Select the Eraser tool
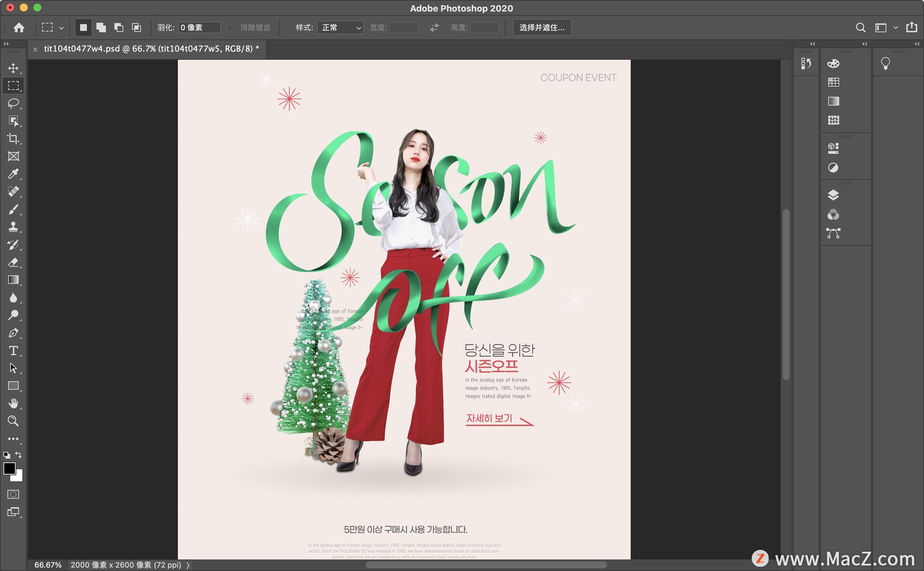The height and width of the screenshot is (571, 924). pos(13,262)
